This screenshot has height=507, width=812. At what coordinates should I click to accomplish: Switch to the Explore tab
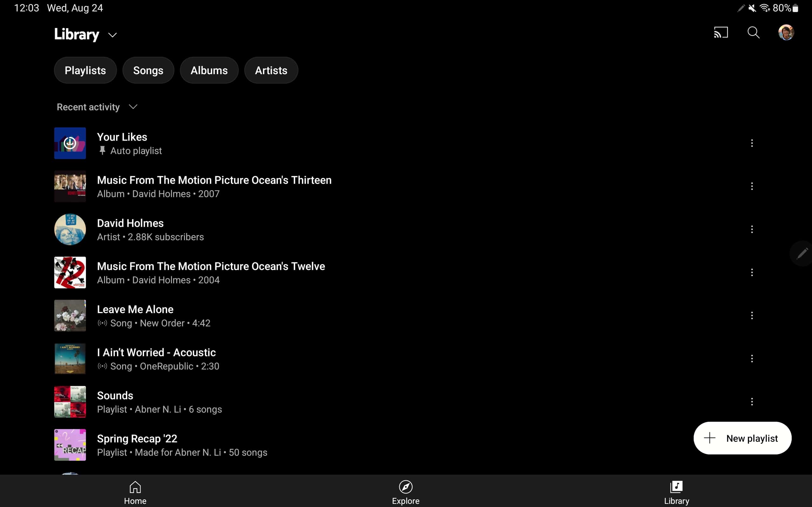[x=406, y=492]
